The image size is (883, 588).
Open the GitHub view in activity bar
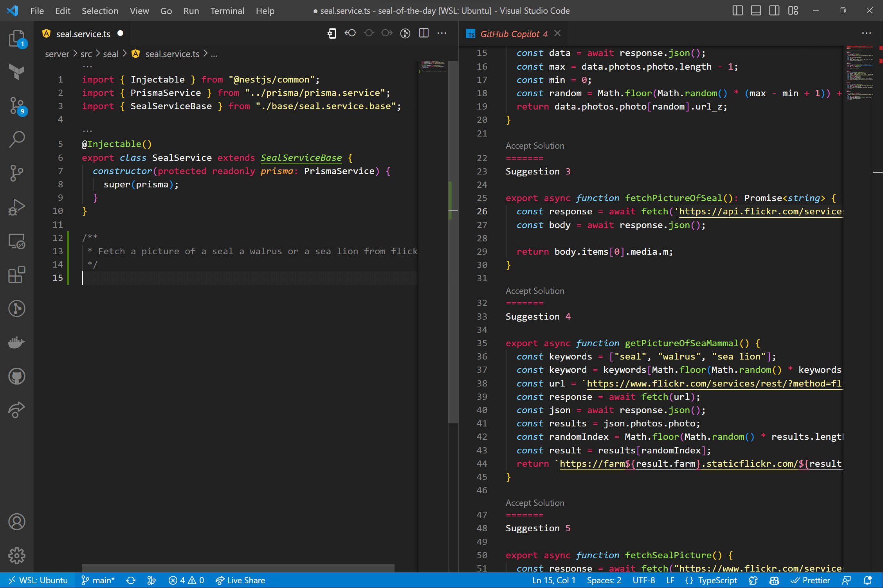(x=16, y=376)
